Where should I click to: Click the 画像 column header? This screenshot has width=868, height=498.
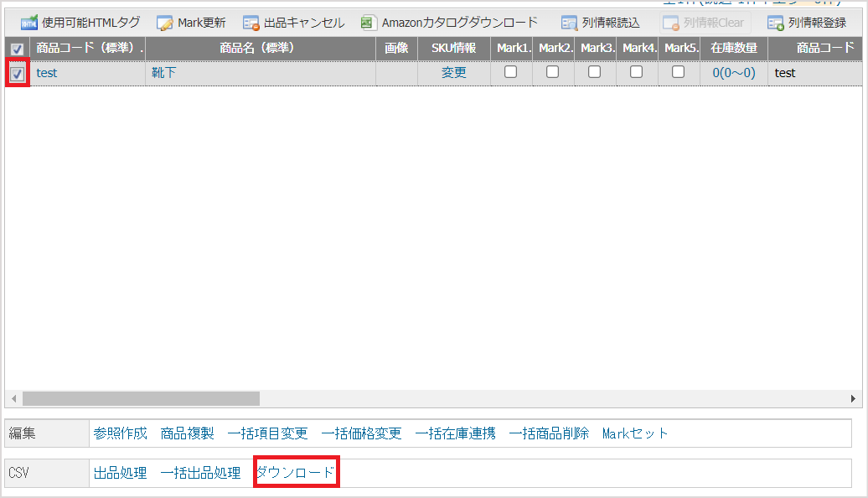tap(396, 48)
